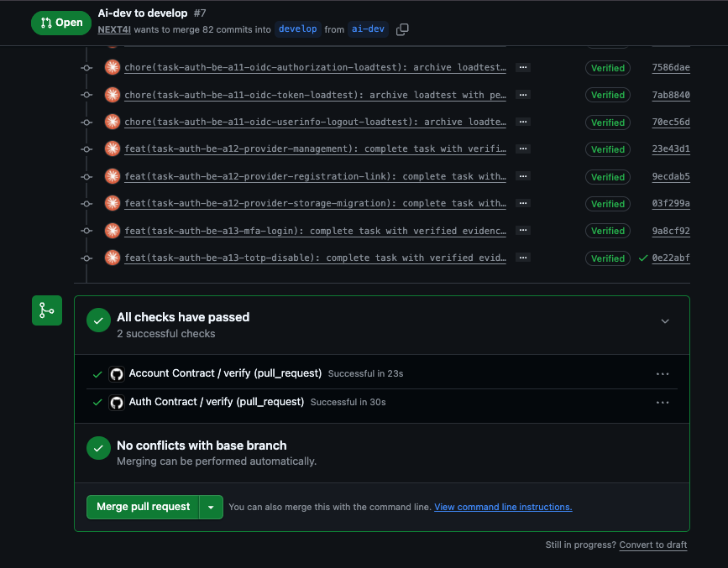Click Verified badge on commit 23e43d1
The height and width of the screenshot is (568, 728).
pos(608,149)
